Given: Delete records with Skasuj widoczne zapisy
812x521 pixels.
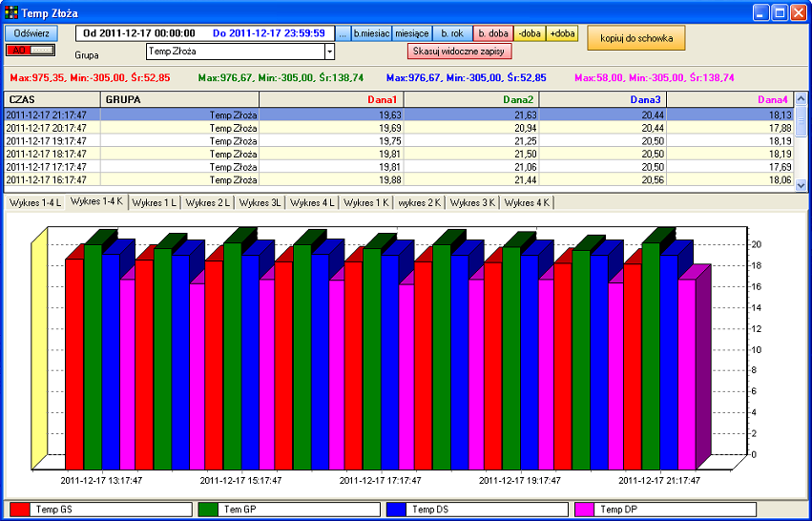Looking at the screenshot, I should [x=459, y=52].
